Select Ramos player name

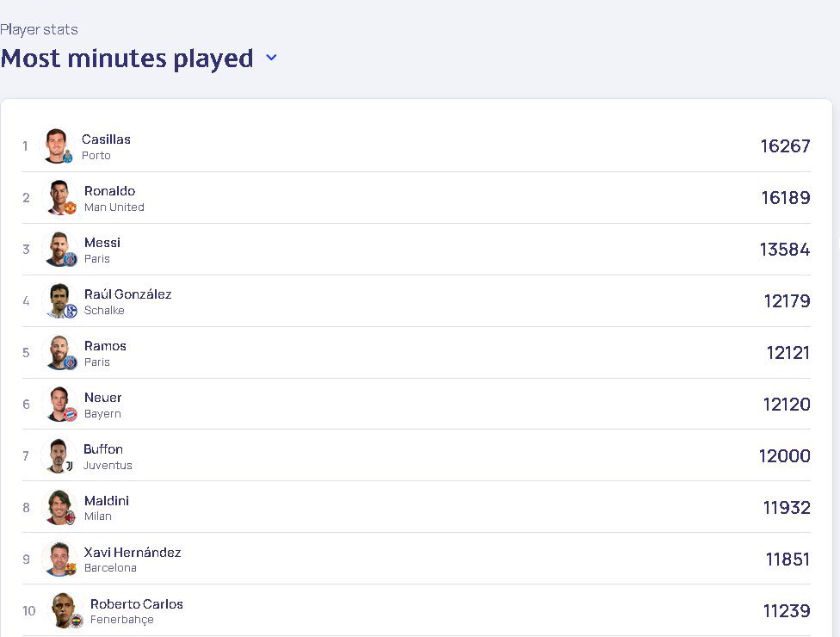pyautogui.click(x=105, y=345)
